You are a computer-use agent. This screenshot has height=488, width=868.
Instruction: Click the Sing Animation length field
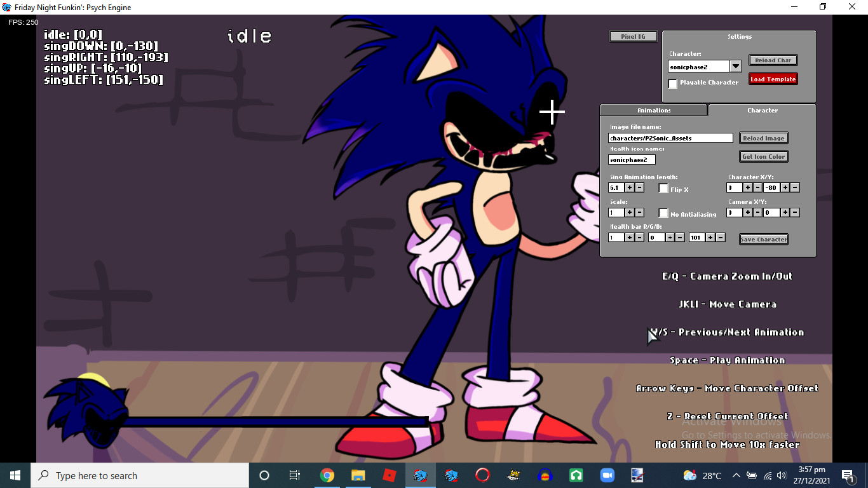pyautogui.click(x=616, y=187)
